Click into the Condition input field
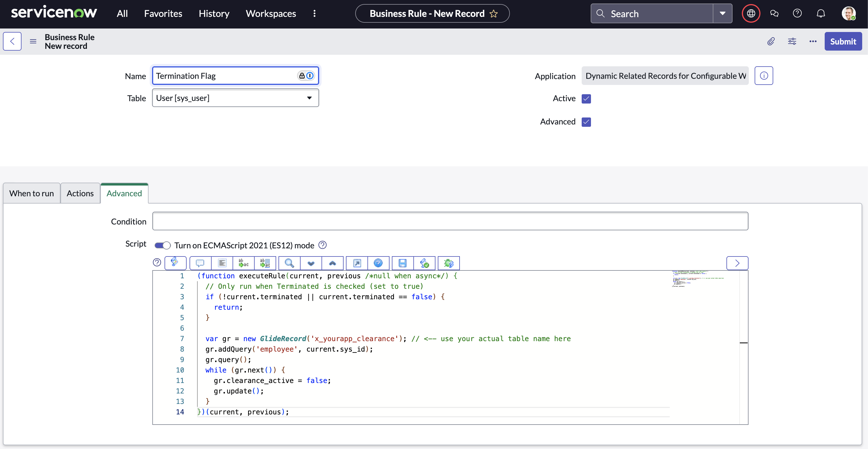Screen dimensions: 868x449 tap(450, 221)
